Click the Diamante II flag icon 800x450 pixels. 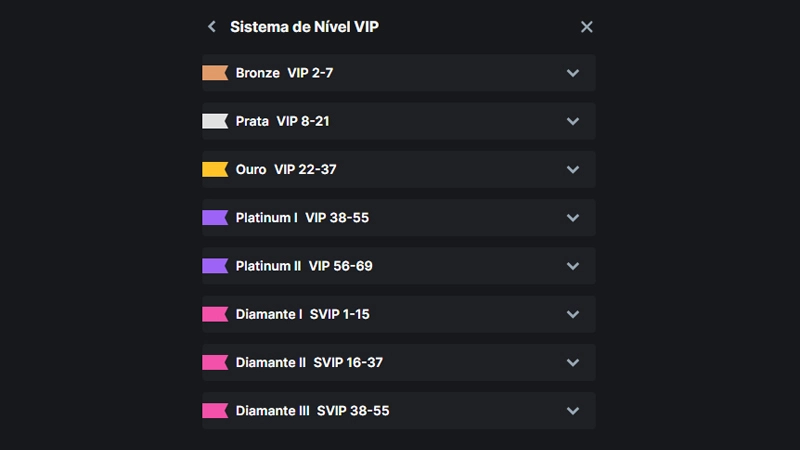tap(215, 362)
